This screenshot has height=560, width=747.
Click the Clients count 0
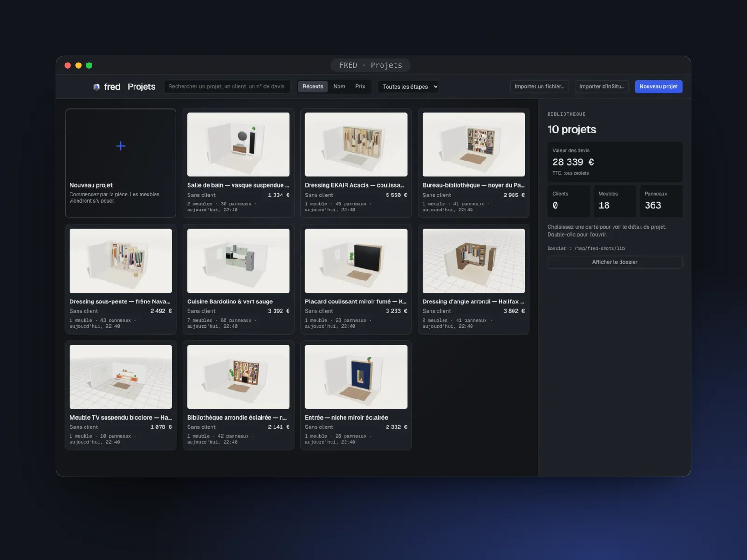(x=555, y=205)
